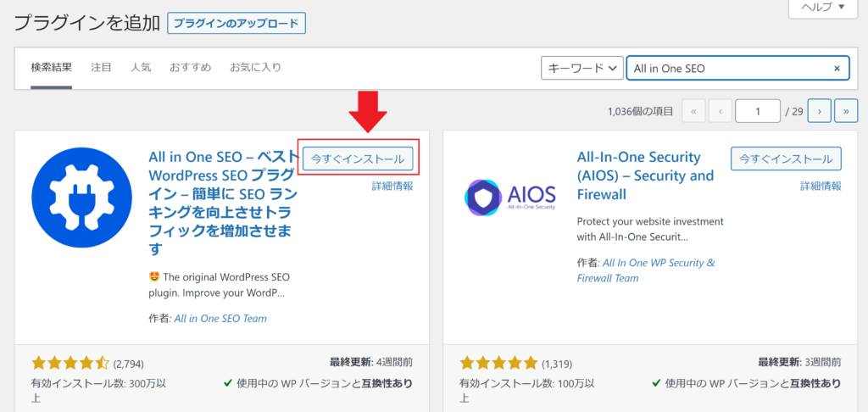Switch to the おすすめ tab
Image resolution: width=868 pixels, height=412 pixels.
coord(191,68)
